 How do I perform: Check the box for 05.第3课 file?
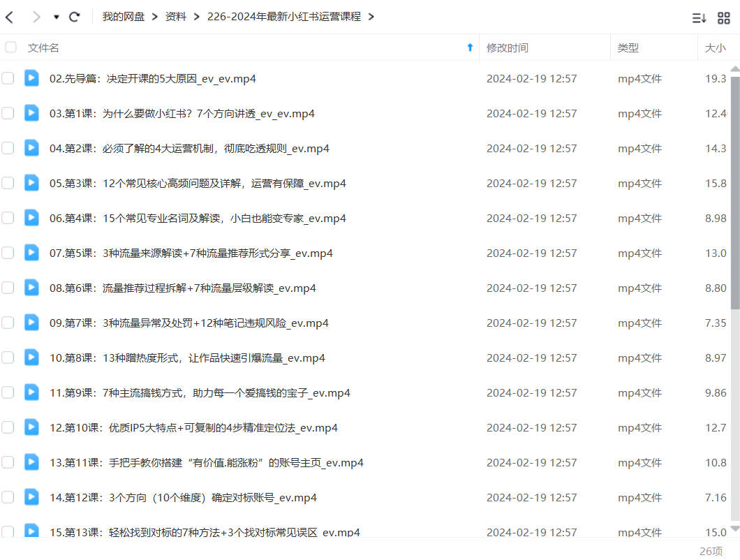click(x=8, y=183)
